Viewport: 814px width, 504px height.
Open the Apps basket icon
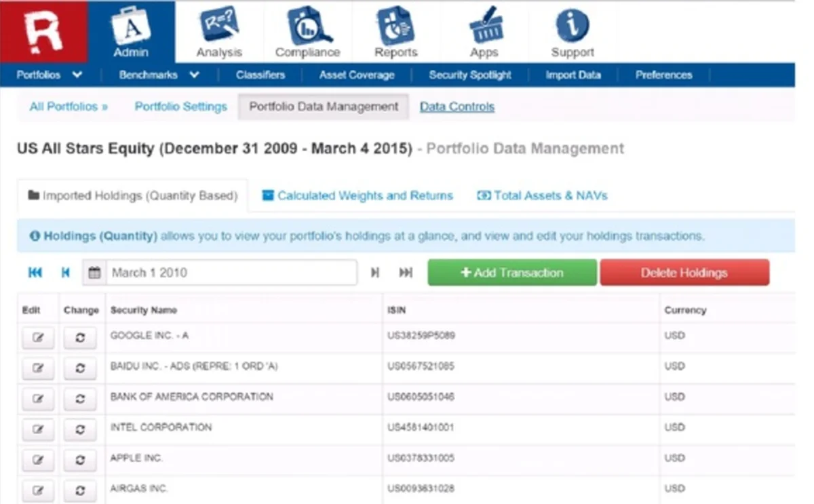click(484, 32)
